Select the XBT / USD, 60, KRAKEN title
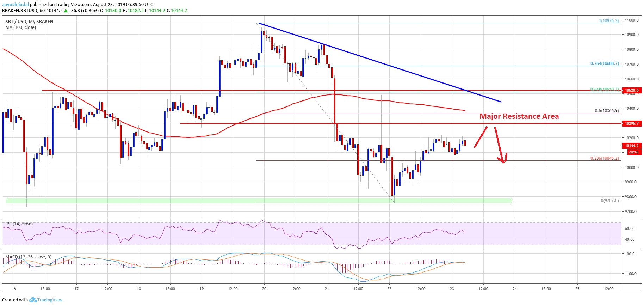 (x=29, y=21)
